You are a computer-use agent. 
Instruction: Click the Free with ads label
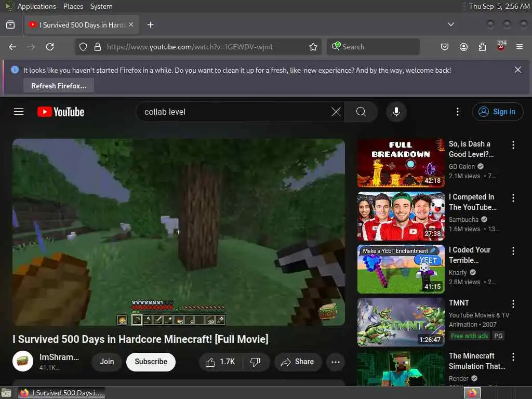click(469, 336)
